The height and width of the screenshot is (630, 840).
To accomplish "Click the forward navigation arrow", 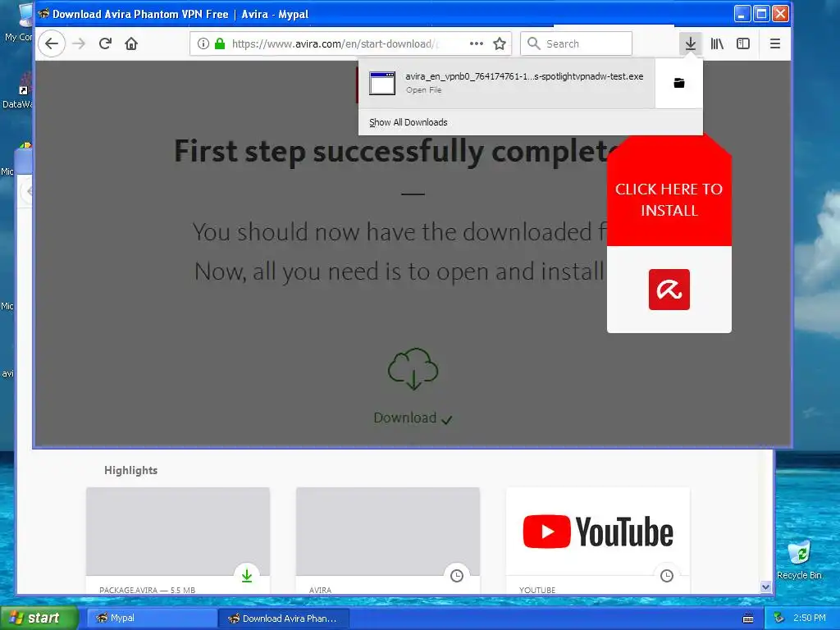I will [x=79, y=43].
